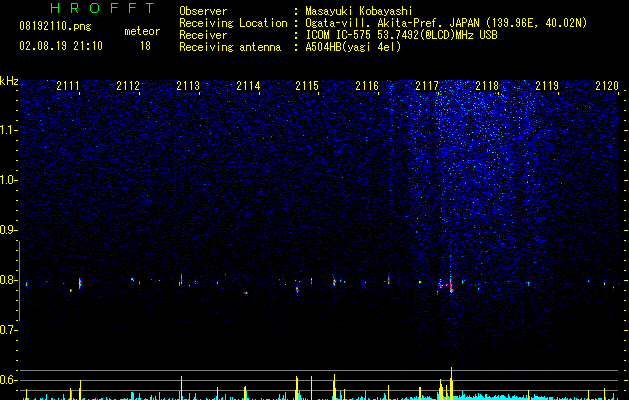Screen dimensions: 629x400
Task: Click the A504HB(yagi 4el) antenna text
Action: (x=353, y=47)
